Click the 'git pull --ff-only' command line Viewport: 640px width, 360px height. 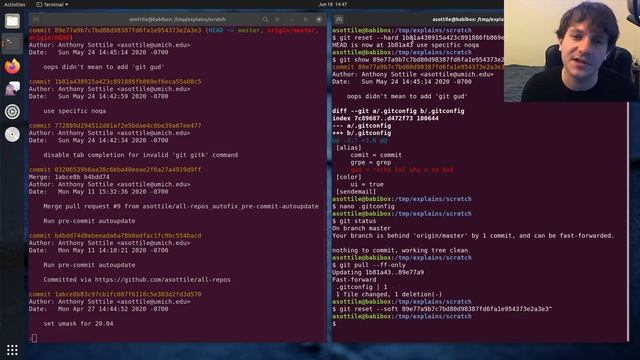tap(369, 265)
